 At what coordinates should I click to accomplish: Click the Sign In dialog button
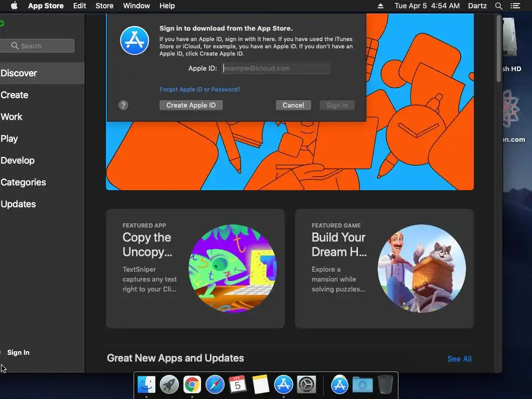[337, 105]
